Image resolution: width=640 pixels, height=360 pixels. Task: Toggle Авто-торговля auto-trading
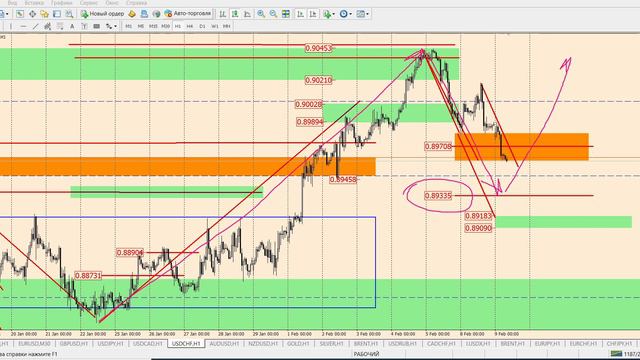coord(188,14)
